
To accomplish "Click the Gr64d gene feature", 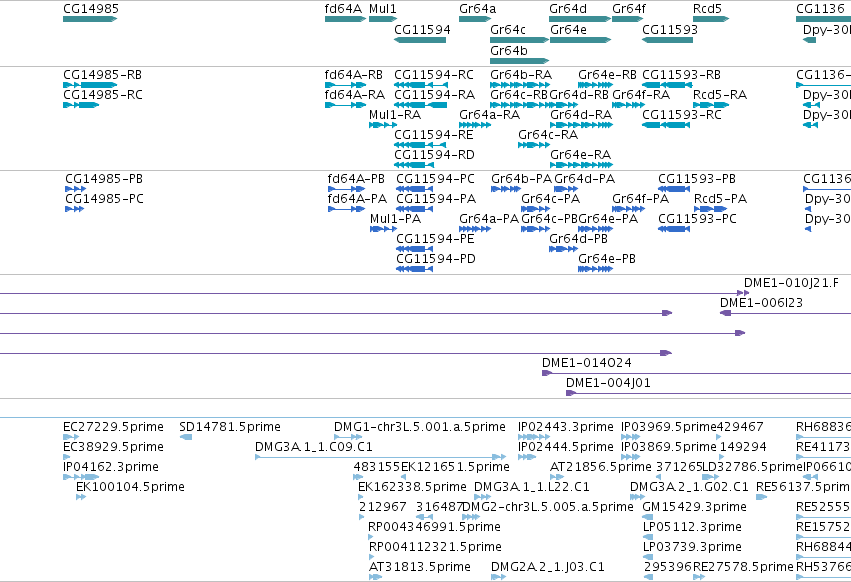I will (580, 19).
